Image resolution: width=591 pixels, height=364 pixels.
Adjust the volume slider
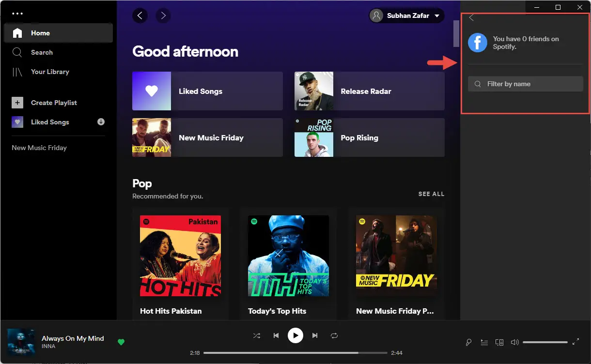[x=545, y=342]
